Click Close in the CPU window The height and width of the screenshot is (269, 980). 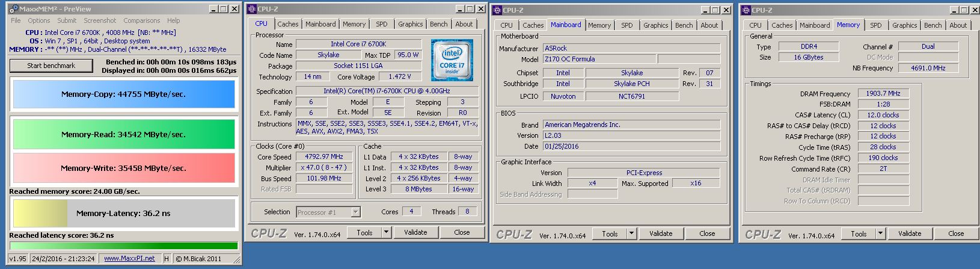click(x=462, y=232)
